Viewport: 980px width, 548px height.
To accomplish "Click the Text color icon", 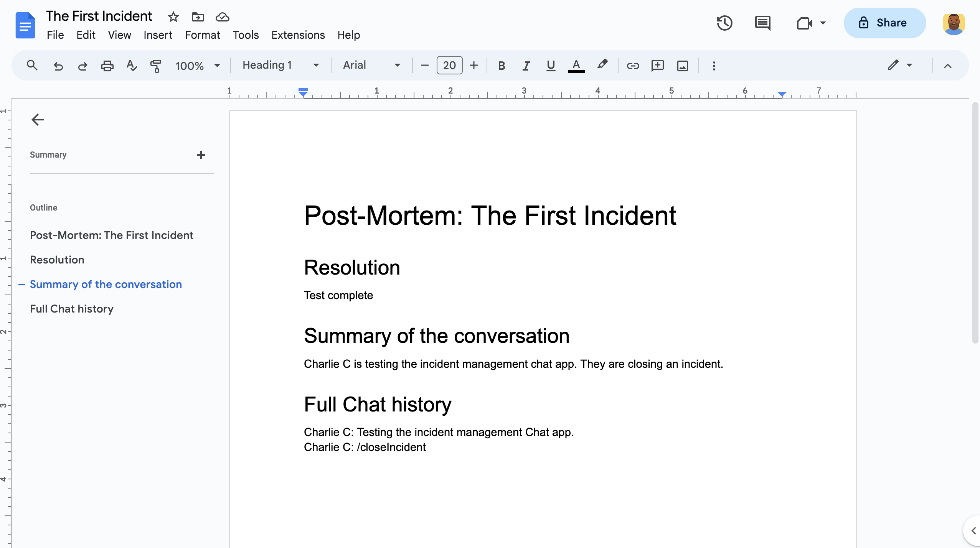I will pyautogui.click(x=576, y=65).
